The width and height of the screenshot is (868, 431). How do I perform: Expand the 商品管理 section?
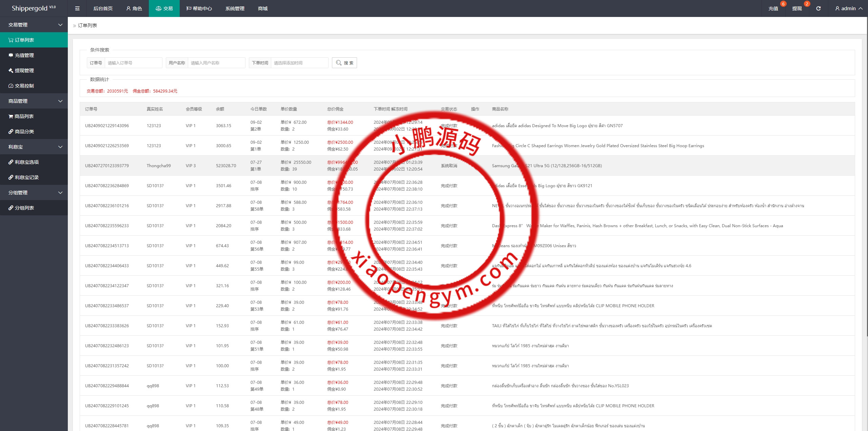coord(60,101)
